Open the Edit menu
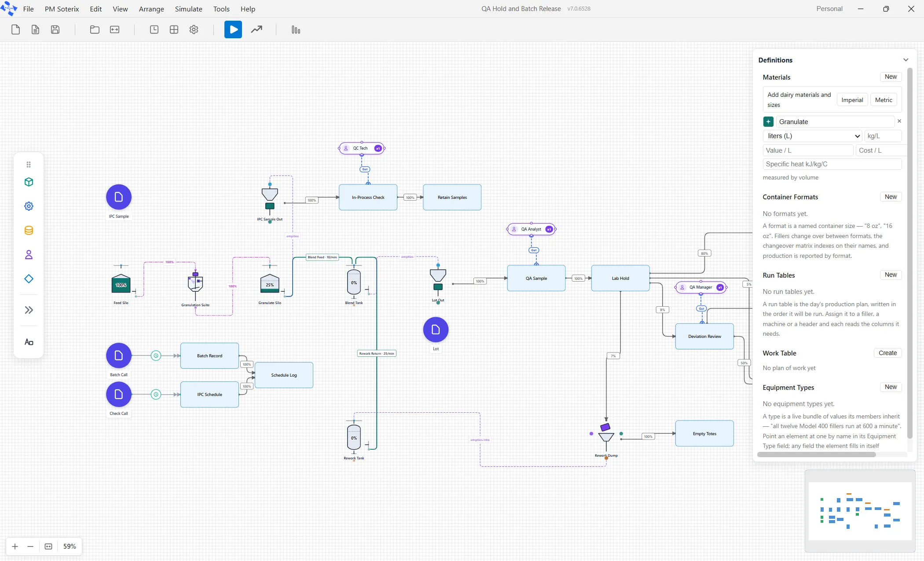This screenshot has width=924, height=561. tap(96, 9)
